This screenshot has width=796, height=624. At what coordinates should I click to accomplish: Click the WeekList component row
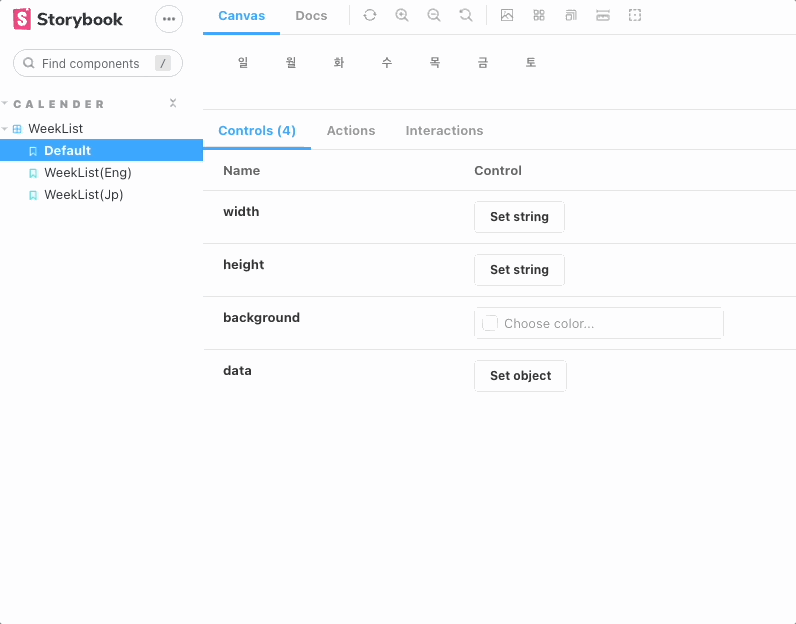pos(102,128)
